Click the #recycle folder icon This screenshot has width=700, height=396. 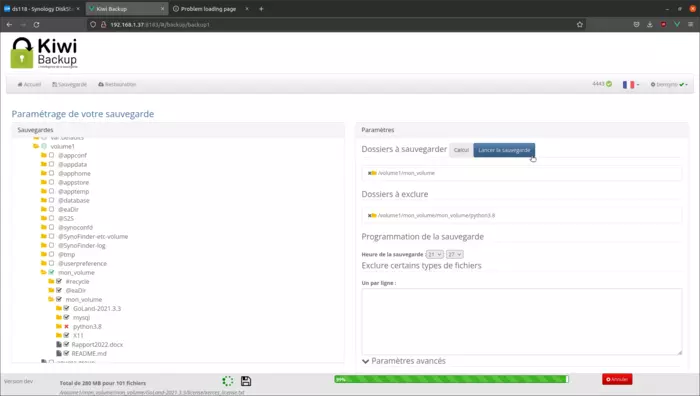click(51, 281)
